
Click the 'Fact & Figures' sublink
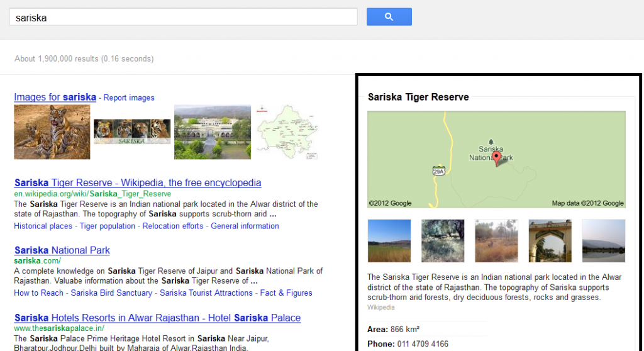pos(286,293)
